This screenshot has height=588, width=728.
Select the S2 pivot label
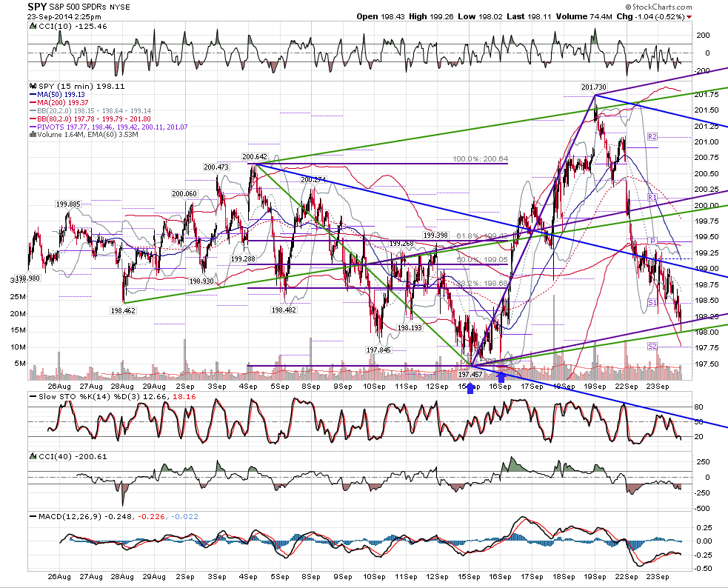[x=652, y=347]
